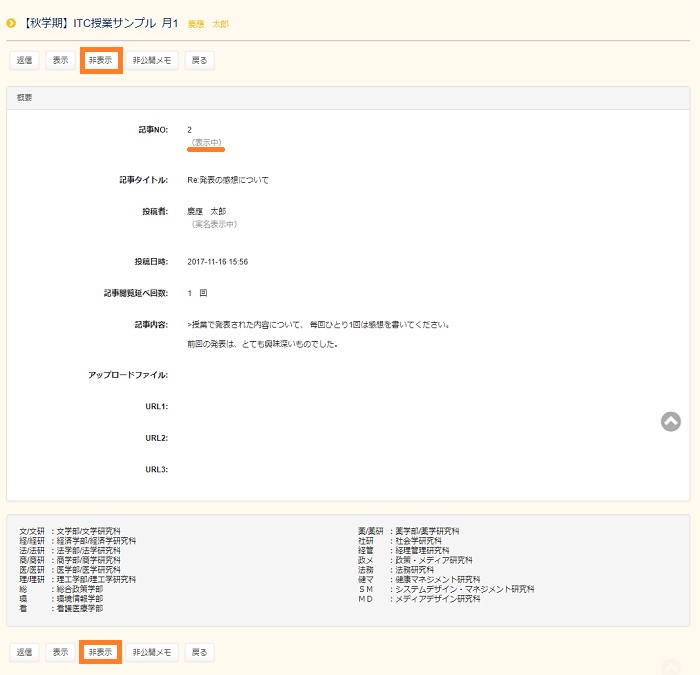Click the poster name under 投稿者
The height and width of the screenshot is (675, 700).
pos(207,212)
